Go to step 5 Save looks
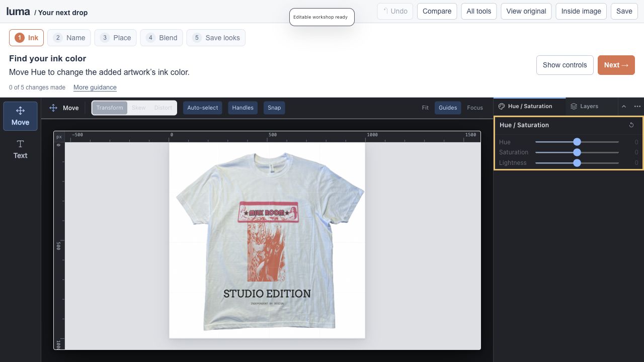Viewport: 644px width, 362px height. click(x=216, y=38)
